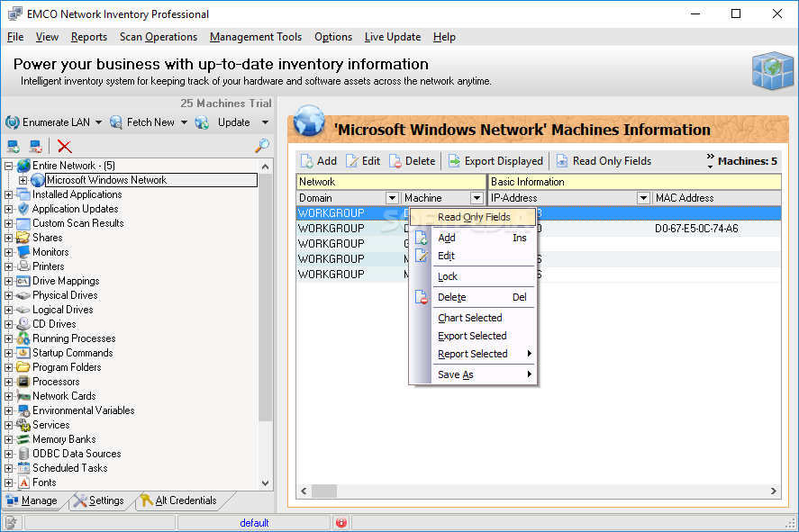Viewport: 799px width, 532px height.
Task: Switch to the Alt Credentials tab
Action: 179,500
